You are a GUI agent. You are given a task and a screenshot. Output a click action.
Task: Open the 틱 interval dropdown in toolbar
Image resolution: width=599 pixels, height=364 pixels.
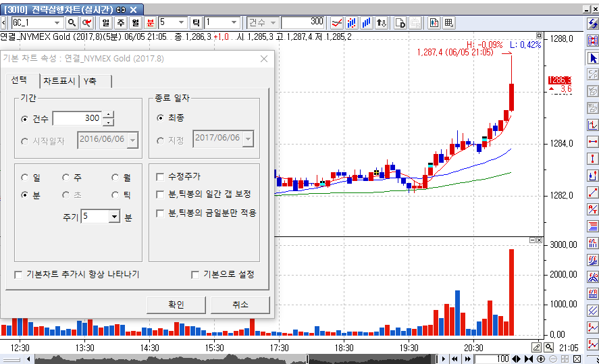pyautogui.click(x=233, y=22)
